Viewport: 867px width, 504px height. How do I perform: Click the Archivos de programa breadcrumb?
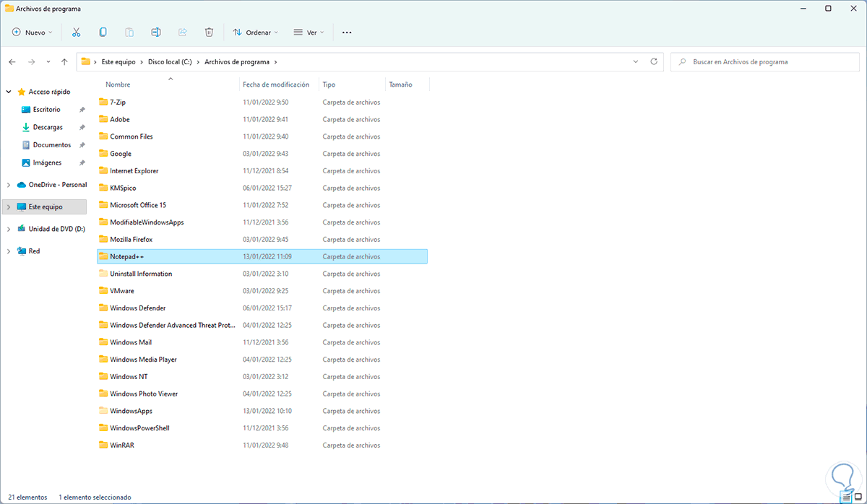pos(236,62)
